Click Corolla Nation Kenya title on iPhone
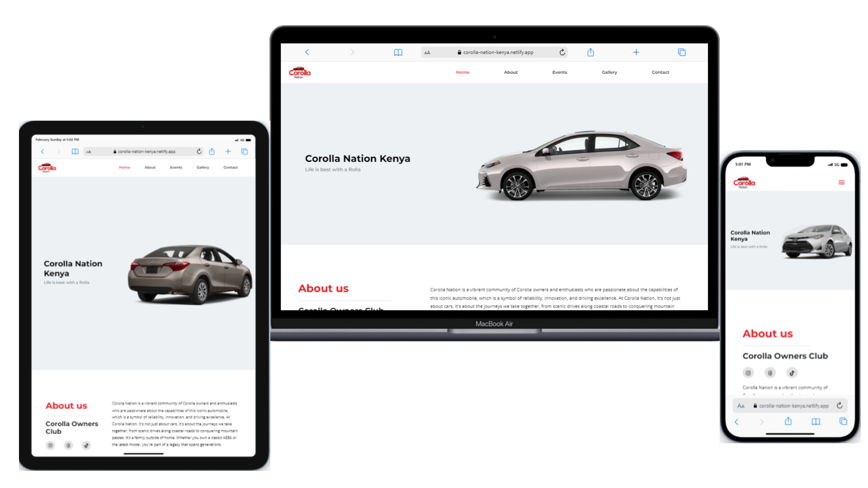This screenshot has height=488, width=868. (x=750, y=236)
